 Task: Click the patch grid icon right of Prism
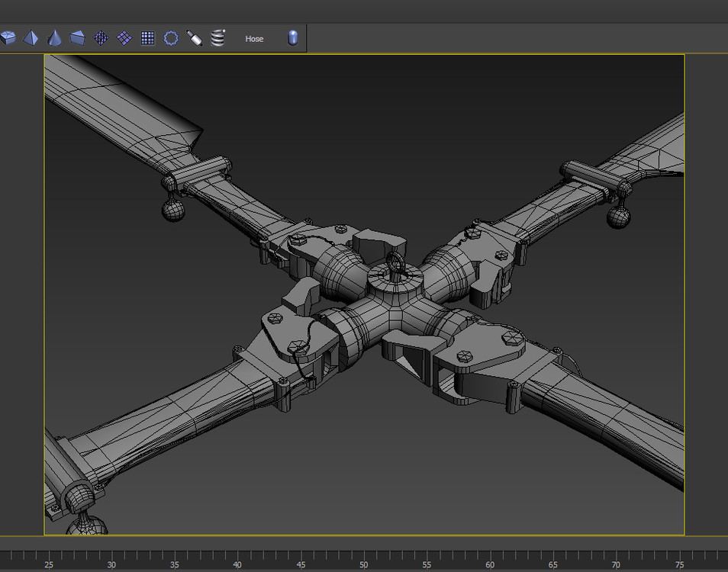click(x=101, y=38)
